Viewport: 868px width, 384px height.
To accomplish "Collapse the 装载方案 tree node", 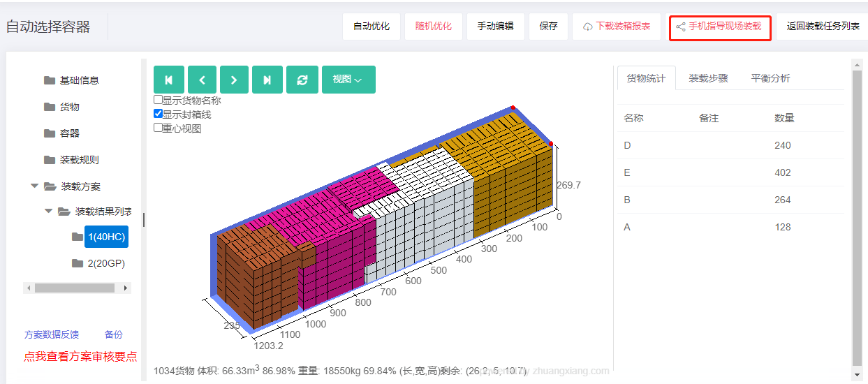I will point(34,186).
